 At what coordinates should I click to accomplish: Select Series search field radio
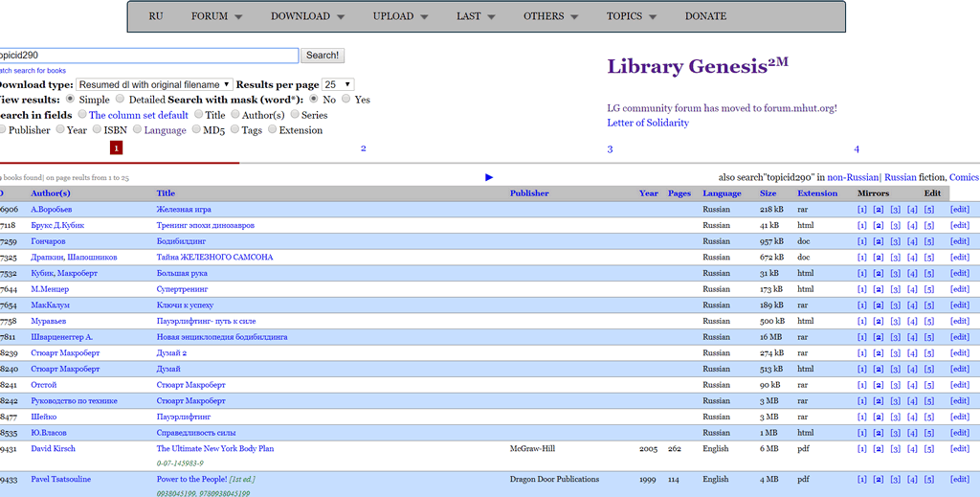pos(295,114)
